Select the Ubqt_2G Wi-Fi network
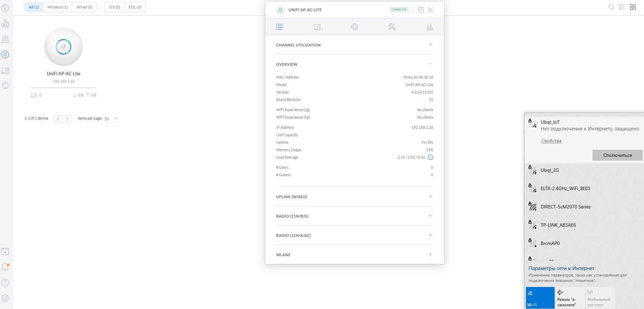The height and width of the screenshot is (309, 644). 584,170
